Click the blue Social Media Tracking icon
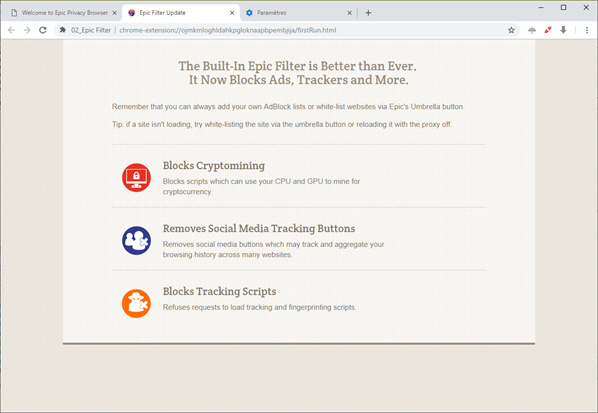 pyautogui.click(x=136, y=241)
